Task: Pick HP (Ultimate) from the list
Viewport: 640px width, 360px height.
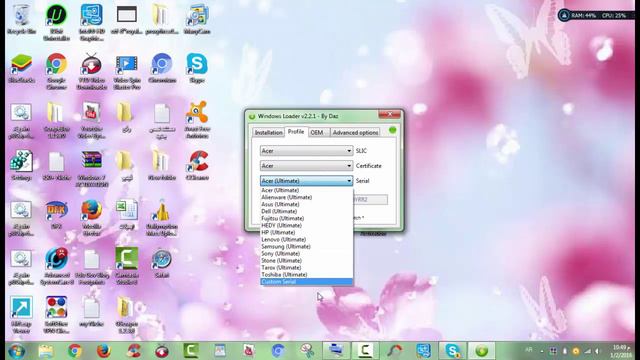Action: [x=306, y=232]
